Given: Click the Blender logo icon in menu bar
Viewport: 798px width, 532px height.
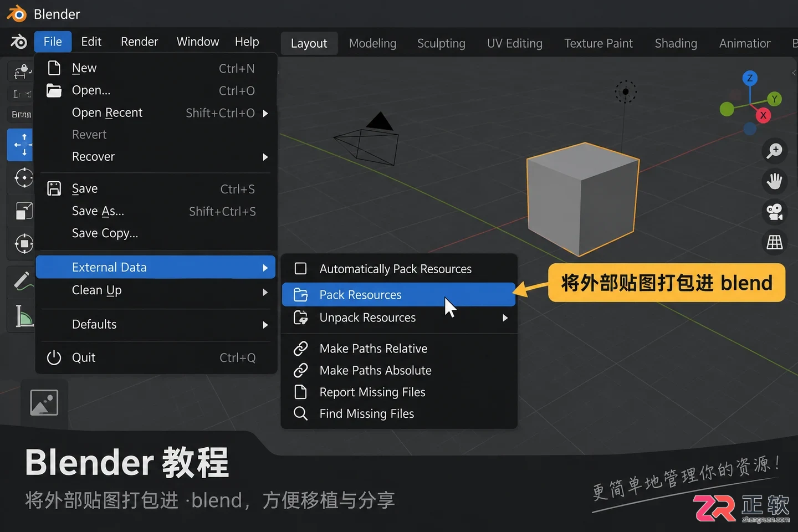Looking at the screenshot, I should coord(18,42).
